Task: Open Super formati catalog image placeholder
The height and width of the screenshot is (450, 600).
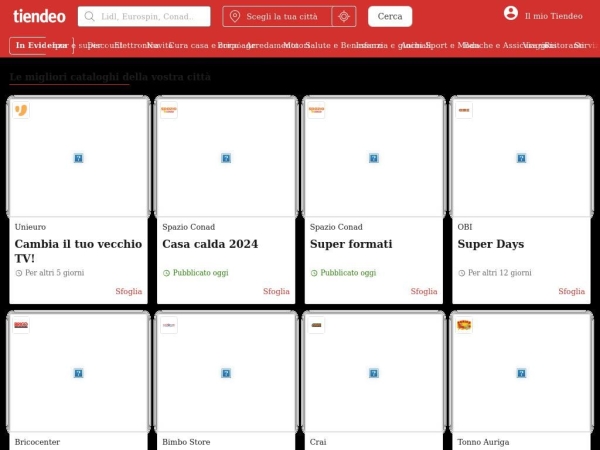Action: 374,158
